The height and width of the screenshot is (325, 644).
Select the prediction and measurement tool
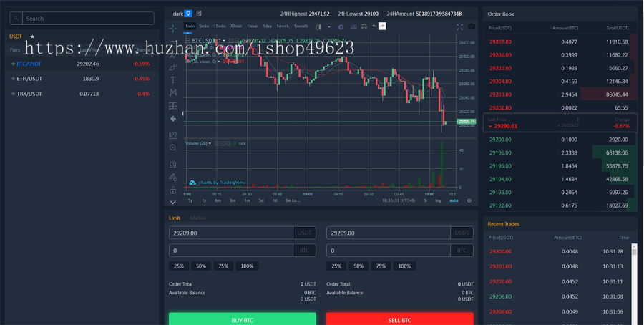(173, 106)
